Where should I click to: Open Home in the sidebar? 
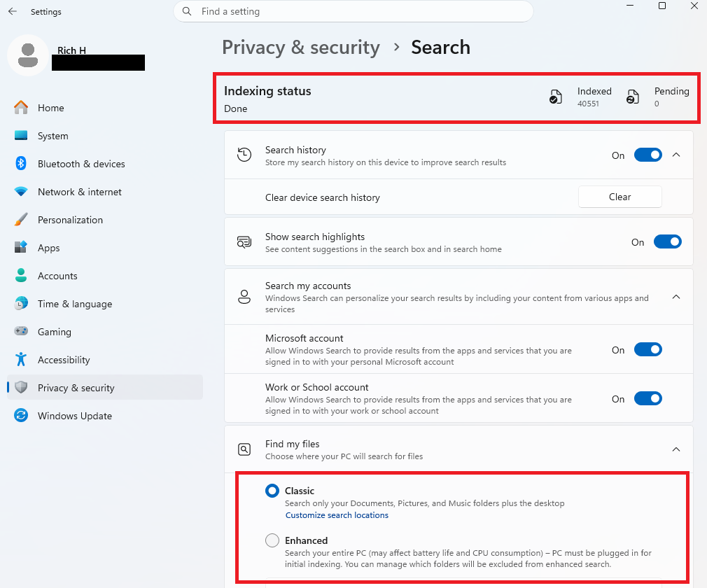pyautogui.click(x=104, y=108)
